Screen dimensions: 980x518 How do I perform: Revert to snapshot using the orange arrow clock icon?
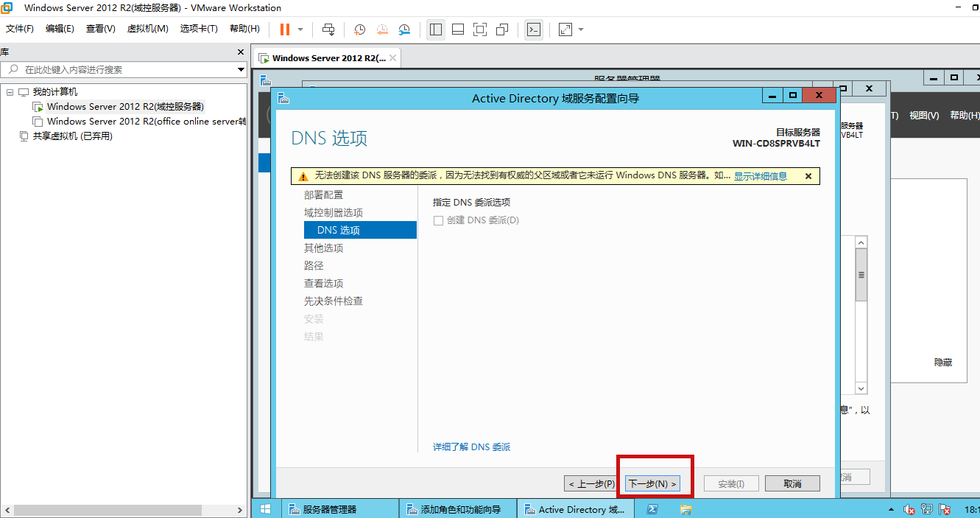point(382,29)
